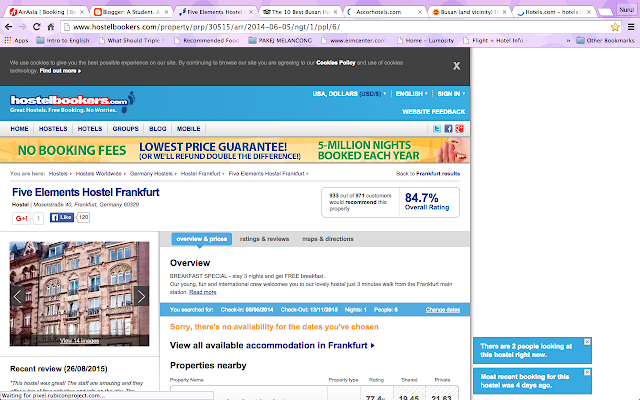Screen dimensions: 640x400
Task: Open the Intro to English bookmark folder
Action: pos(63,40)
